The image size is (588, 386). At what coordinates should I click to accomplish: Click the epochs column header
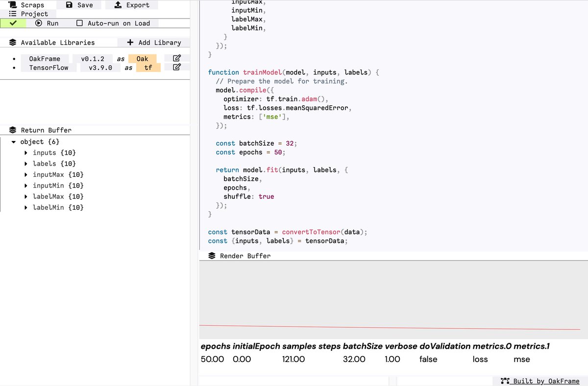tap(216, 346)
